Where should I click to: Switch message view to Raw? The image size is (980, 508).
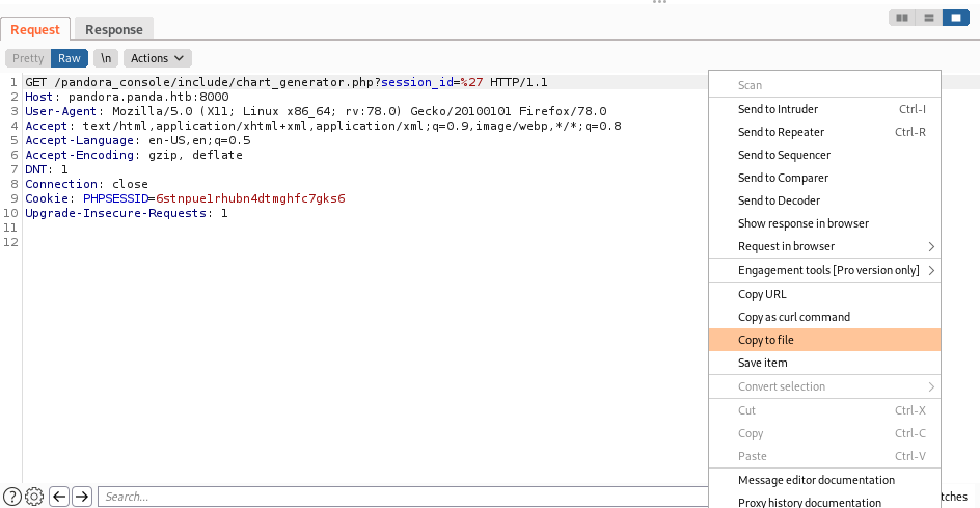70,58
